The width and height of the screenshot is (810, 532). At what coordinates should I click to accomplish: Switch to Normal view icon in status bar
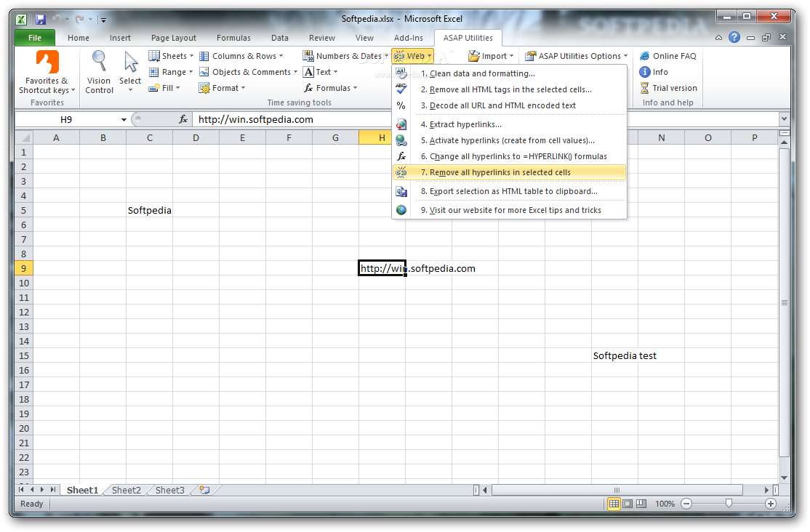click(614, 504)
